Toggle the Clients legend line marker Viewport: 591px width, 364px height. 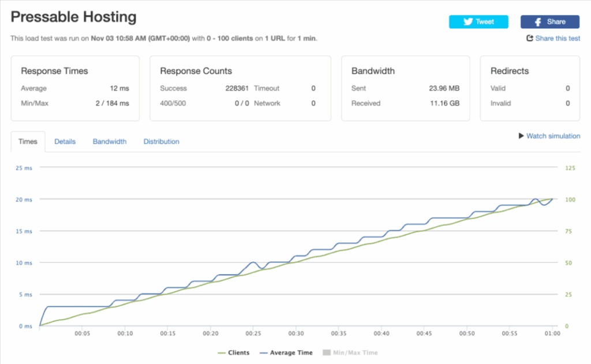220,352
